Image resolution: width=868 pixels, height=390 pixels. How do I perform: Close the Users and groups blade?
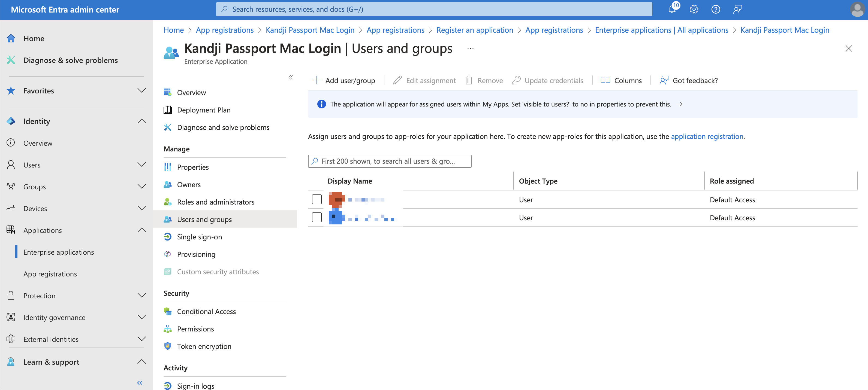(849, 48)
